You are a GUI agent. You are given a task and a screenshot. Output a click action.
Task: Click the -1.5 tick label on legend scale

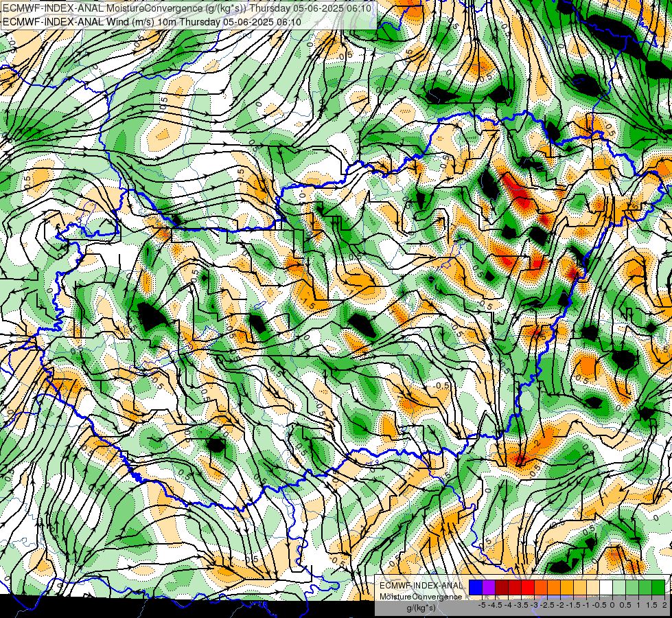573,605
